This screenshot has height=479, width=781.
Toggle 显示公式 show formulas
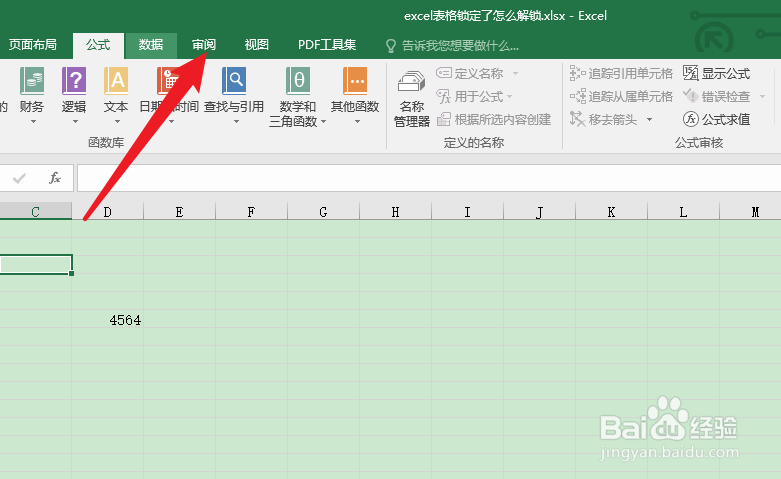[716, 73]
